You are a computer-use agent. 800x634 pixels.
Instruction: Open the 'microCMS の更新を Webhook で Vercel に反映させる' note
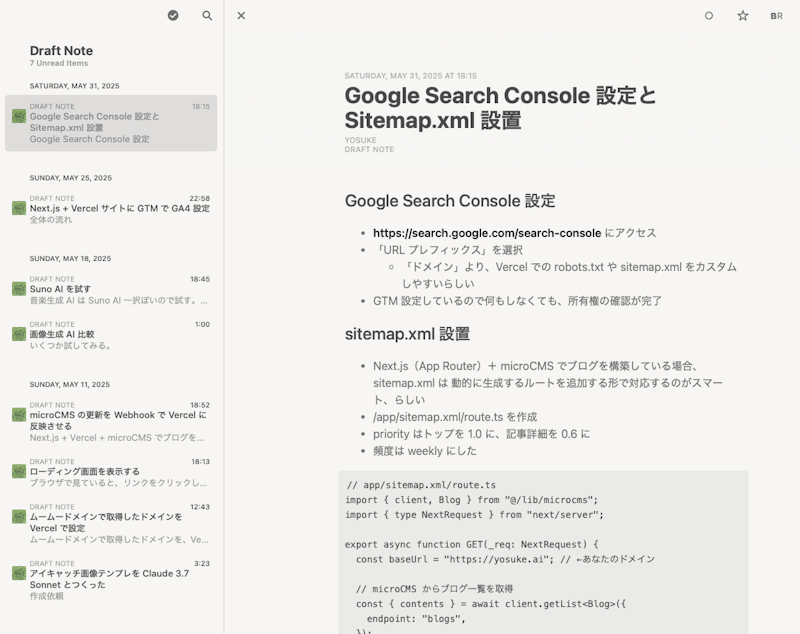(118, 420)
